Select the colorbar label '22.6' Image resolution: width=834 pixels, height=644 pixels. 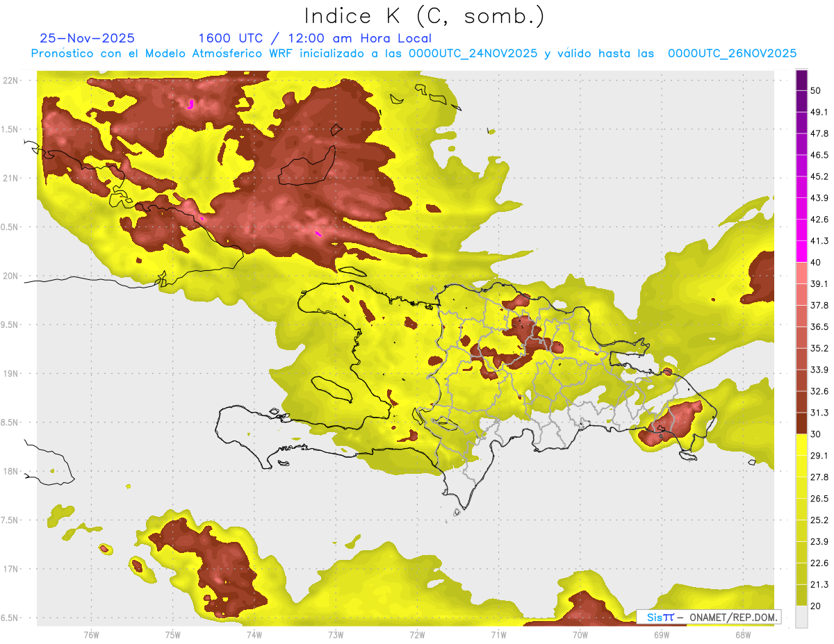click(x=819, y=563)
